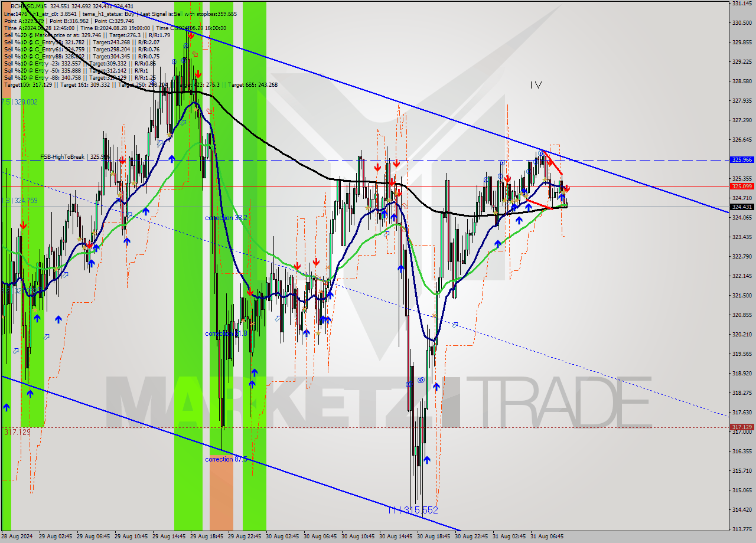The height and width of the screenshot is (543, 756).
Task: Click the 313.775 price axis value
Action: point(741,529)
